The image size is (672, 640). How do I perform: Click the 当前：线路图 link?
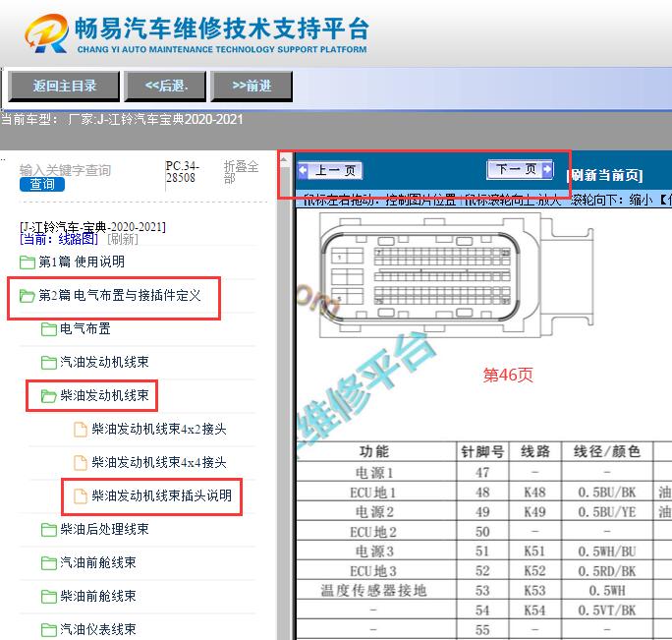pyautogui.click(x=59, y=239)
